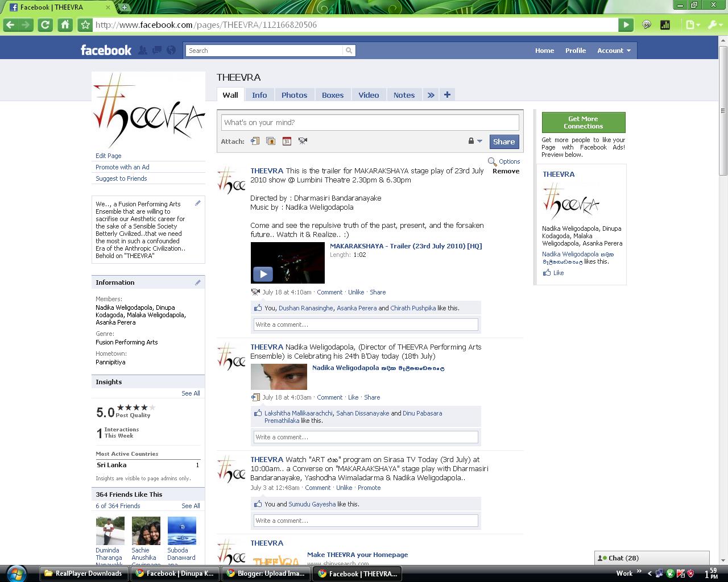Click Remove on the trailer post

click(x=506, y=171)
